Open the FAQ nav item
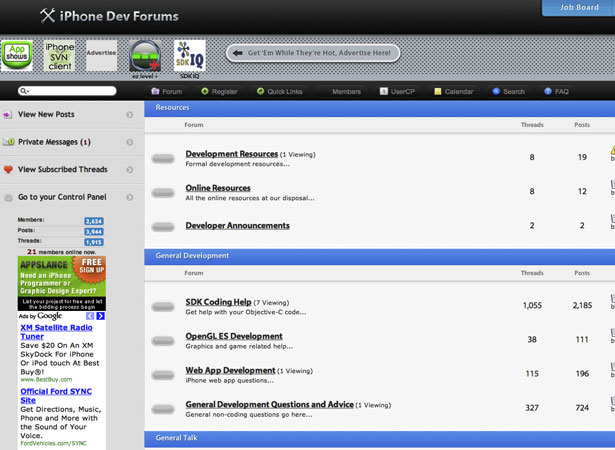 tap(557, 91)
